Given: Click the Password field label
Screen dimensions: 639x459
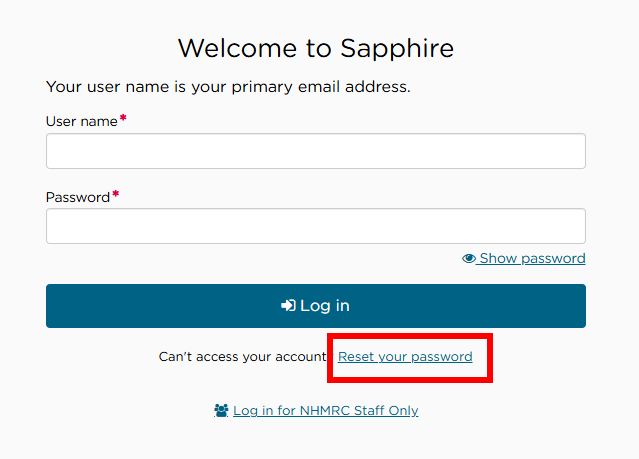Looking at the screenshot, I should [x=77, y=198].
